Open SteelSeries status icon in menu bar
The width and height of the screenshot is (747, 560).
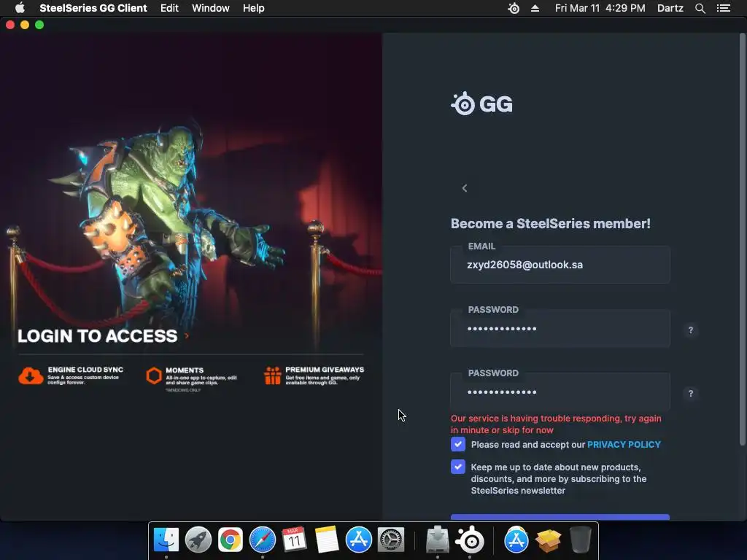point(514,8)
